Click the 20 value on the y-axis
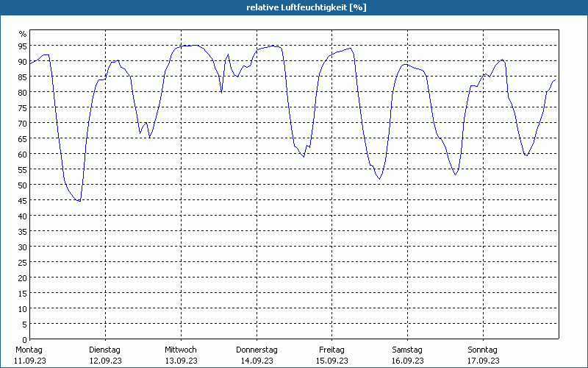588x368 pixels. 23,278
